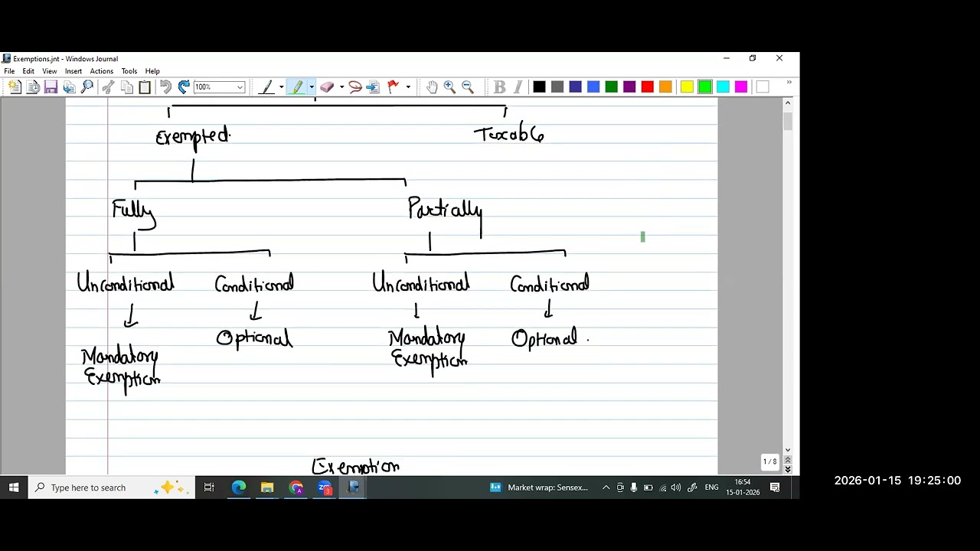980x551 pixels.
Task: Create a new note with toolbar icon
Action: 15,87
